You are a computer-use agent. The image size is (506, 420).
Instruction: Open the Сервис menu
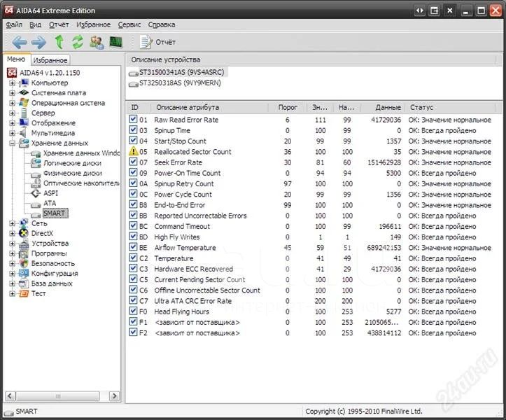coord(129,24)
